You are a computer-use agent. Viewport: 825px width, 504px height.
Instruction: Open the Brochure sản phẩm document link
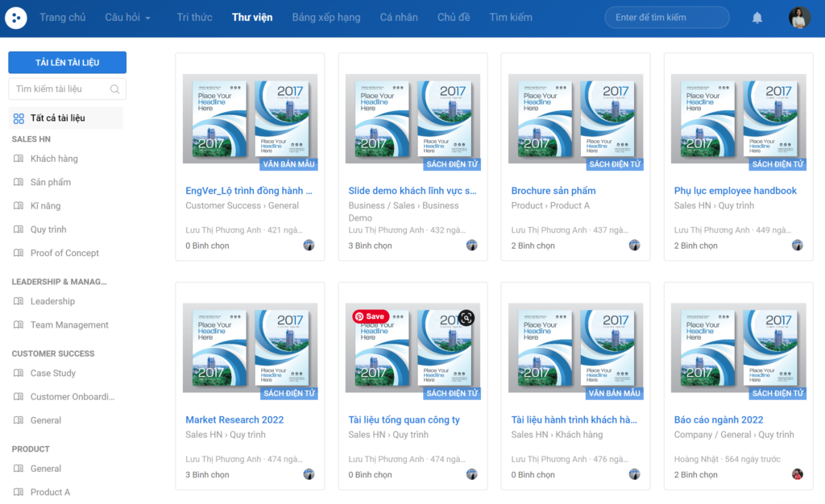point(553,191)
